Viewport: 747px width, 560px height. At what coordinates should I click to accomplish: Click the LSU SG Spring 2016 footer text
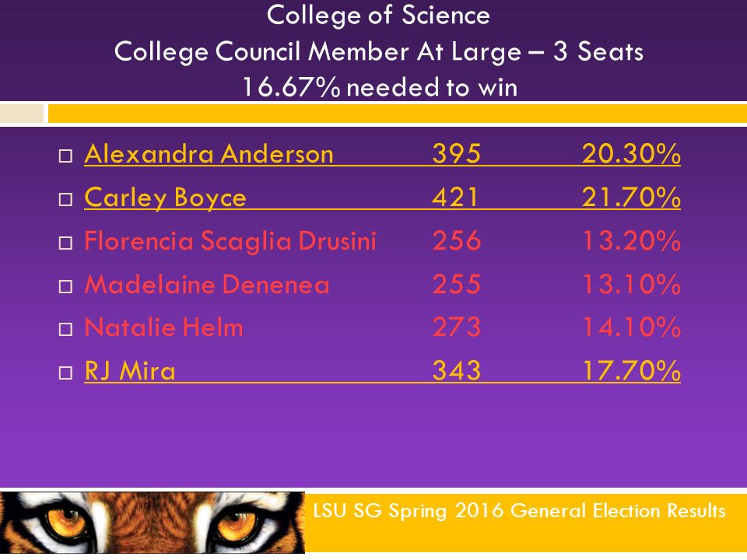(x=519, y=510)
